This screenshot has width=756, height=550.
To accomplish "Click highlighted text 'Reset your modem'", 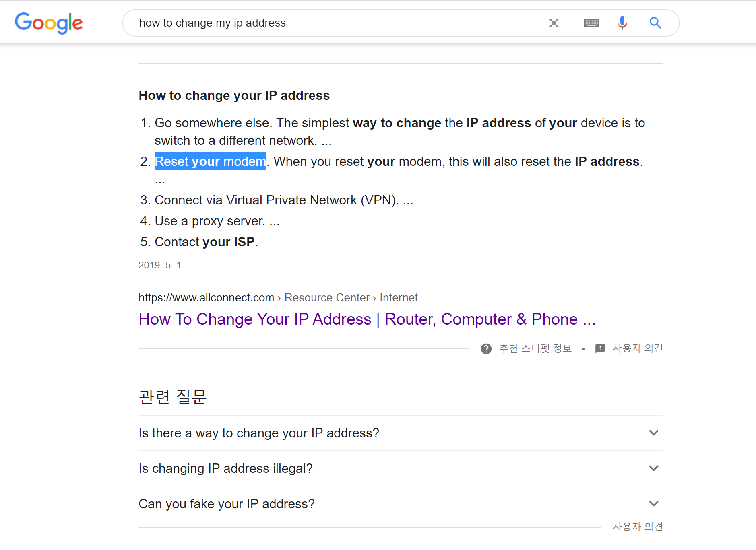I will click(x=210, y=161).
